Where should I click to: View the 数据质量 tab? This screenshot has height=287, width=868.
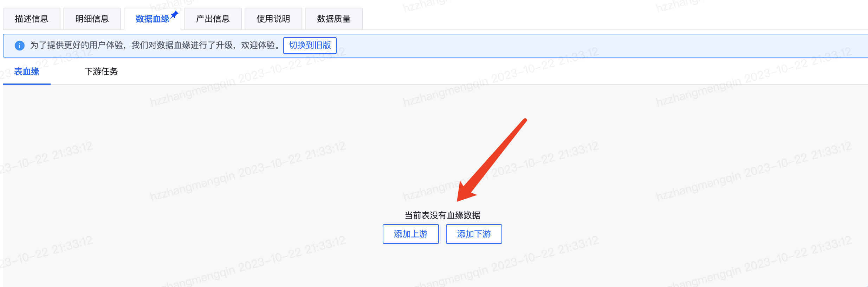(334, 19)
